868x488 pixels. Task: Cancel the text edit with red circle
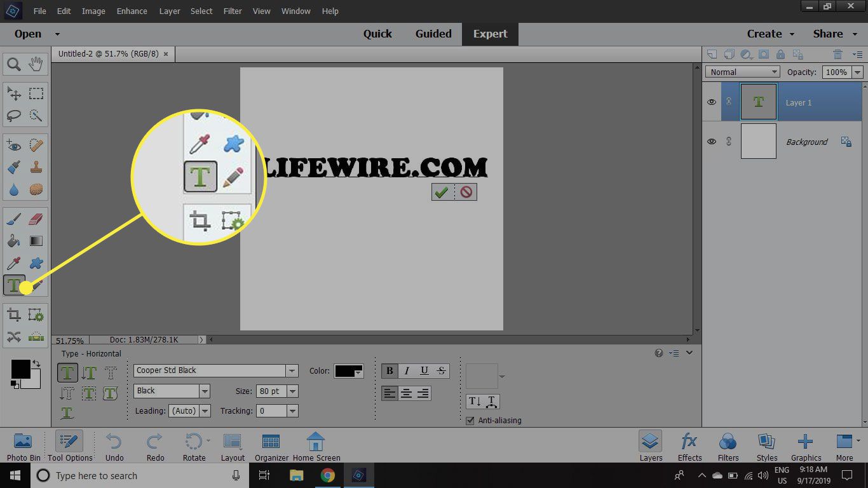466,192
